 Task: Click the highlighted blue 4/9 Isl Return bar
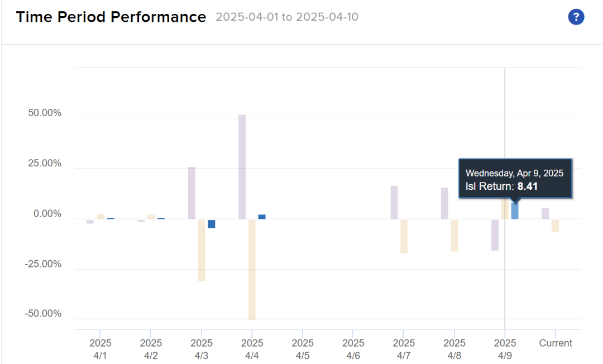(515, 211)
